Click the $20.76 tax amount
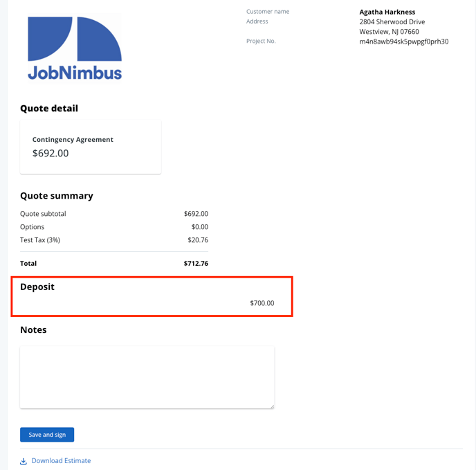The width and height of the screenshot is (476, 470). [x=198, y=240]
